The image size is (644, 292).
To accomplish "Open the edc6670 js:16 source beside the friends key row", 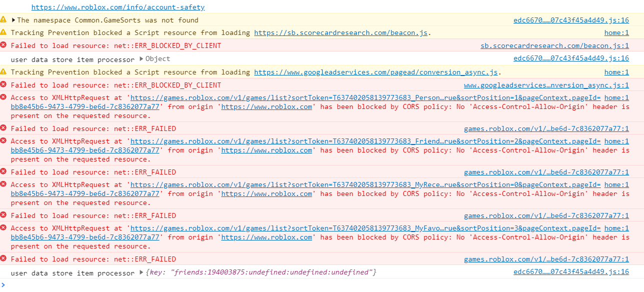I will pos(571,272).
